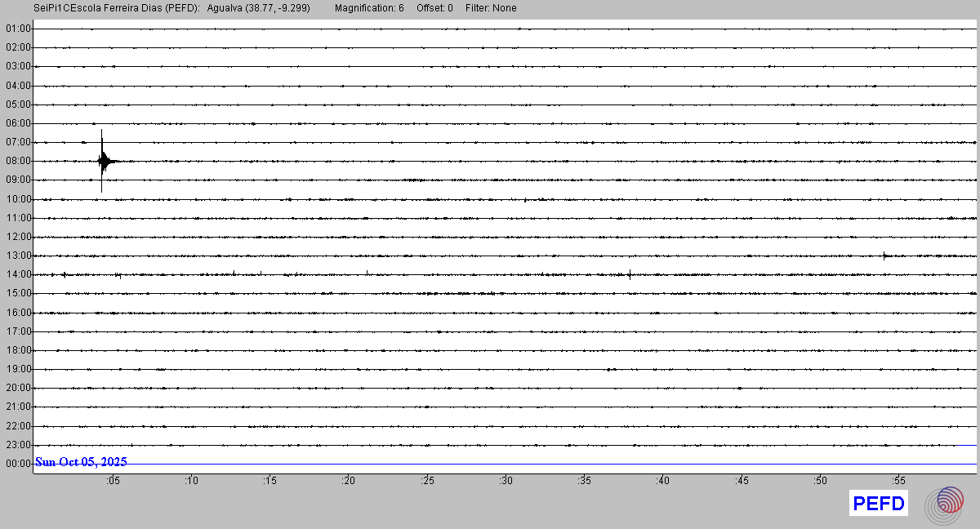Click the :45 minute axis marker
Viewport: 980px width, 529px height.
click(742, 481)
